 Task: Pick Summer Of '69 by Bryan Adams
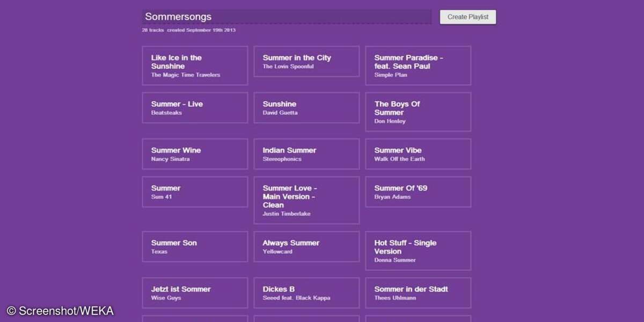418,192
